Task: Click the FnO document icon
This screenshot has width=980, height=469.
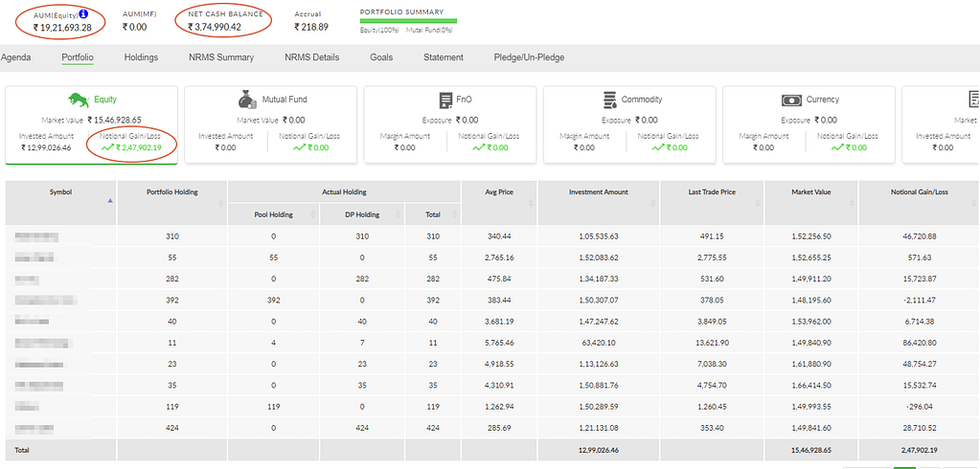Action: tap(445, 100)
